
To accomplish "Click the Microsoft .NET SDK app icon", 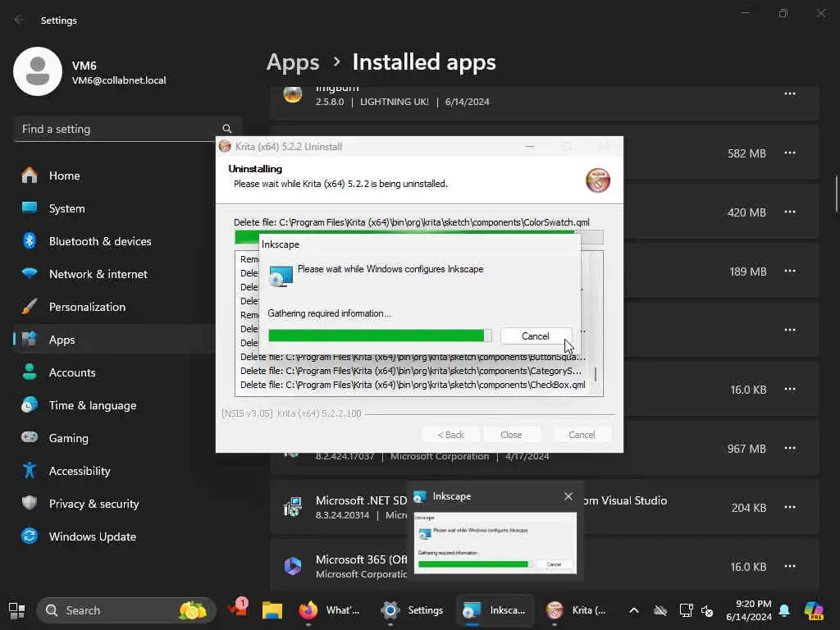I will 293,507.
